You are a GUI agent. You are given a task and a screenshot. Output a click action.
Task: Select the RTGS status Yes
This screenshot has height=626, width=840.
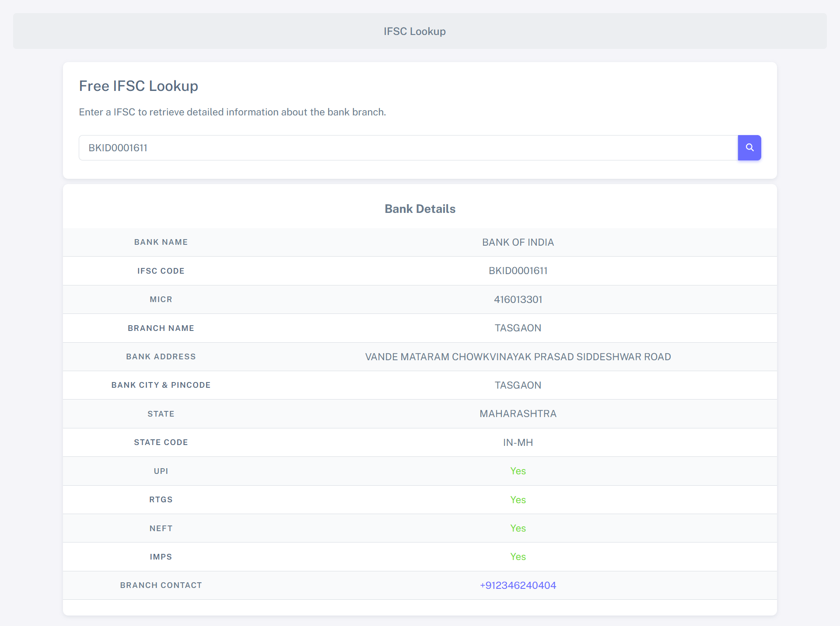tap(518, 500)
